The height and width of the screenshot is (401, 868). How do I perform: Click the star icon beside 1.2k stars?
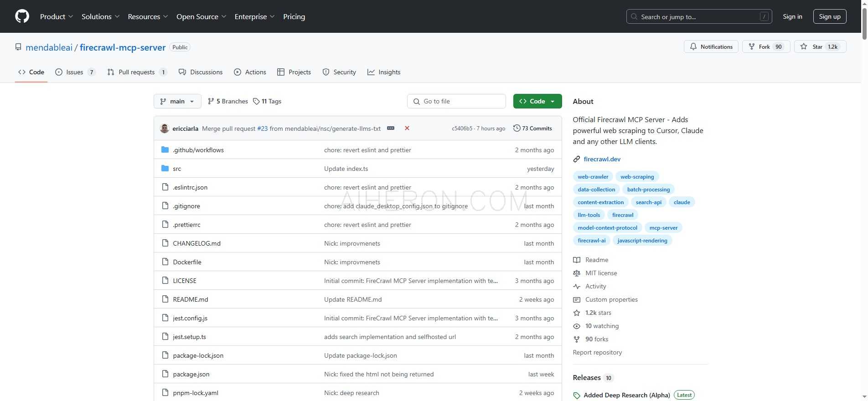tap(577, 313)
